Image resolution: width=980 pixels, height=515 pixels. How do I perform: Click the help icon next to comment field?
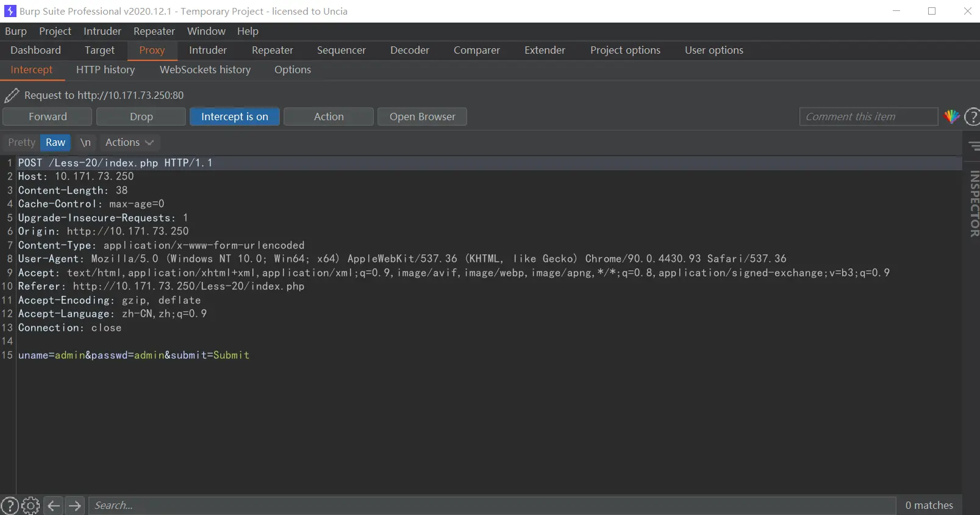pyautogui.click(x=972, y=117)
